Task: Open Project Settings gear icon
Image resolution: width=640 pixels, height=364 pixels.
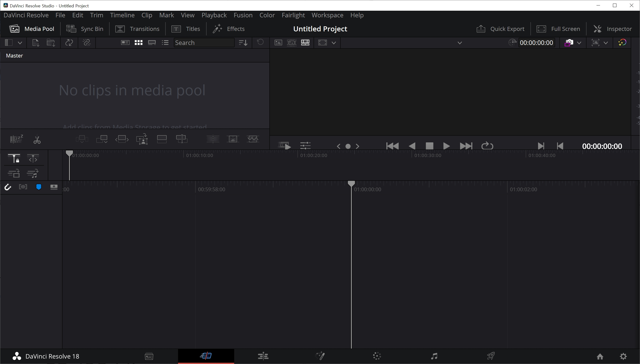Action: [x=623, y=356]
